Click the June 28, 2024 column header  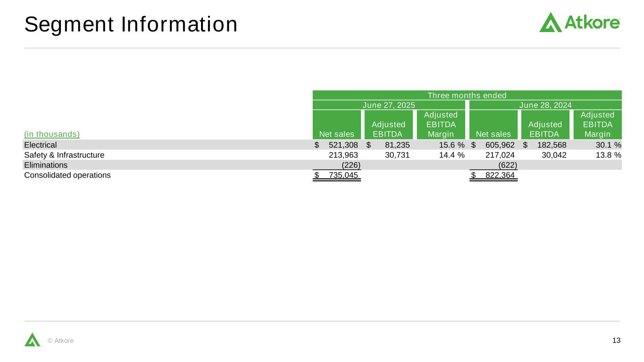point(545,105)
